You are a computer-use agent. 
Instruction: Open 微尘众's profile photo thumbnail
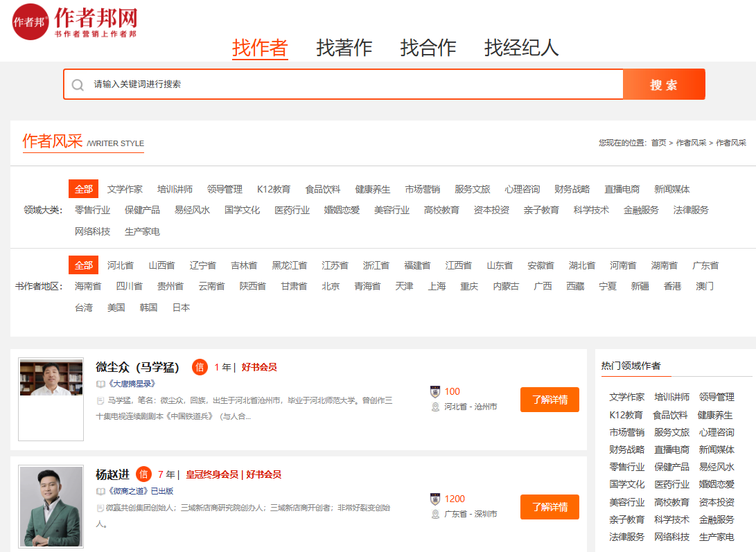[51, 377]
